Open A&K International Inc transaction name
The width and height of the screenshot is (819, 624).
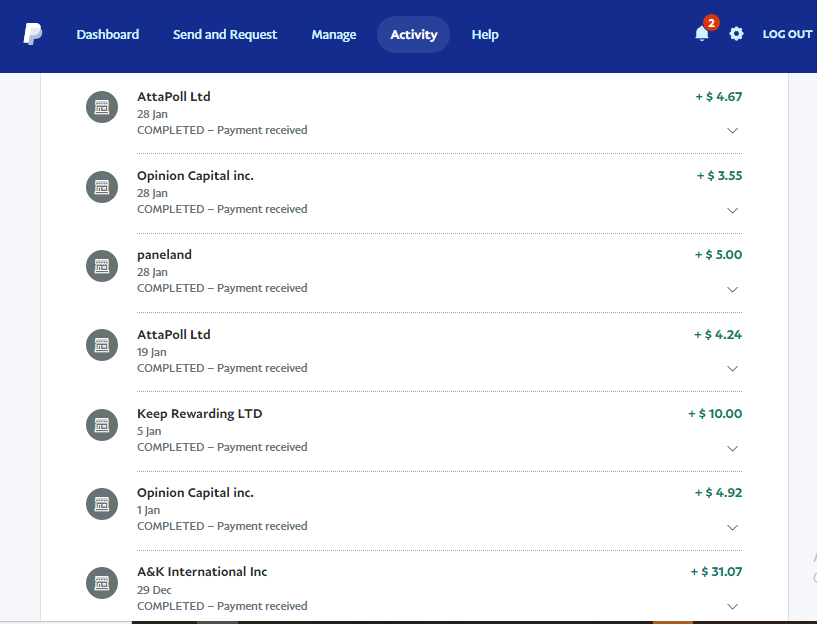202,572
